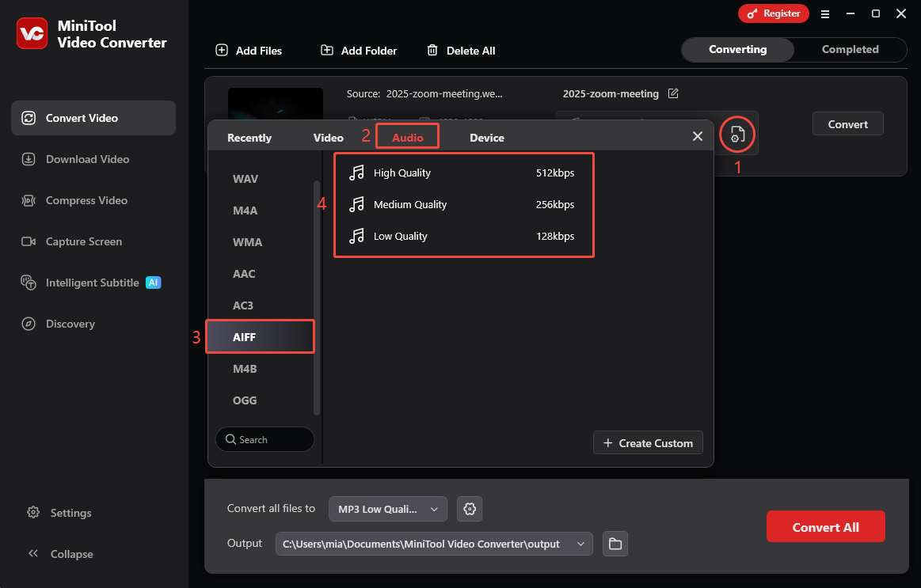Click Create Custom to make a preset
Viewport: 921px width, 588px height.
coord(648,442)
